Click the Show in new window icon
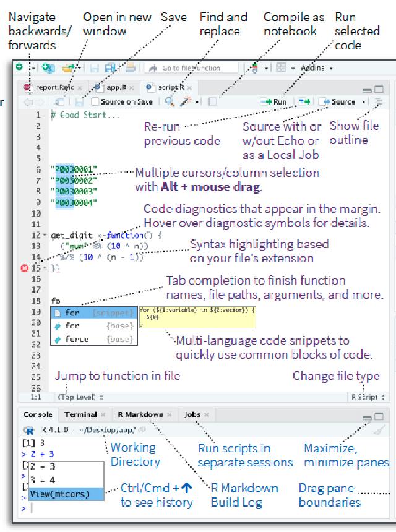 (60, 102)
